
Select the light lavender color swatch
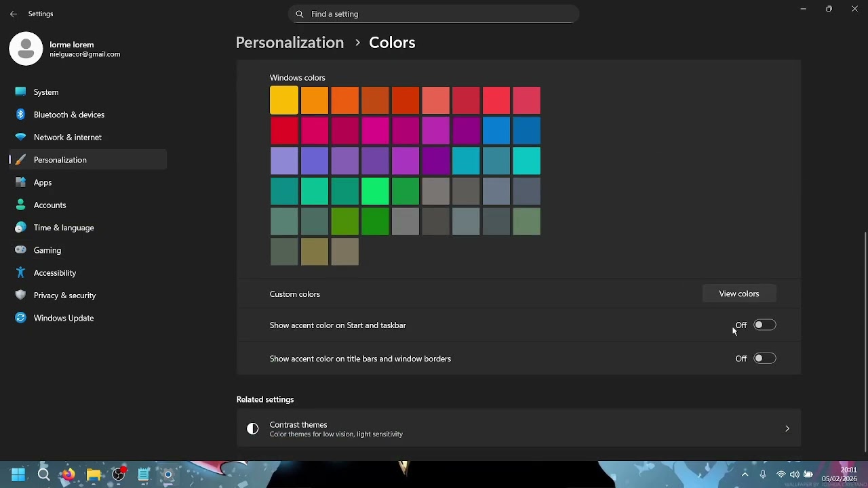coord(284,161)
